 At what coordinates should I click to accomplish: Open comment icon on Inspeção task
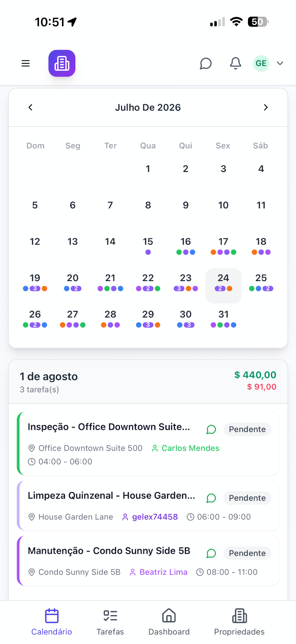point(211,429)
